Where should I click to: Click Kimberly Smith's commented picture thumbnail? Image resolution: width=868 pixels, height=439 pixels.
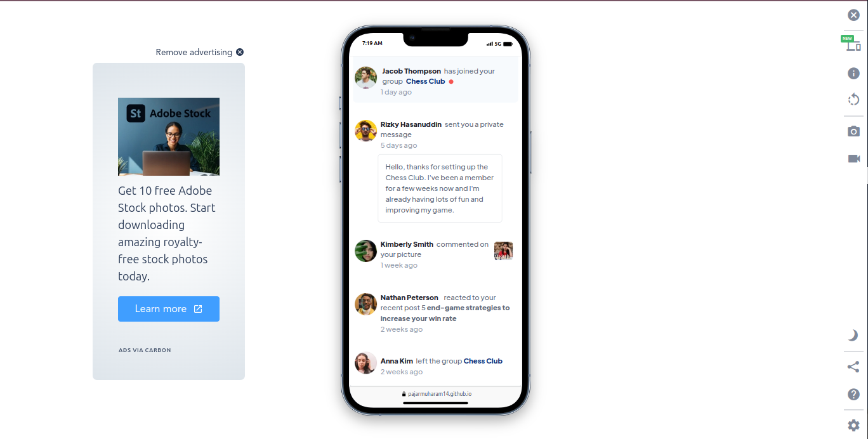point(503,251)
